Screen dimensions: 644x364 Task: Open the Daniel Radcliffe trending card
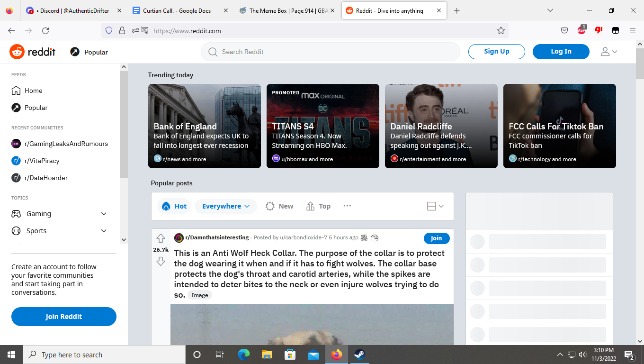pos(441,126)
